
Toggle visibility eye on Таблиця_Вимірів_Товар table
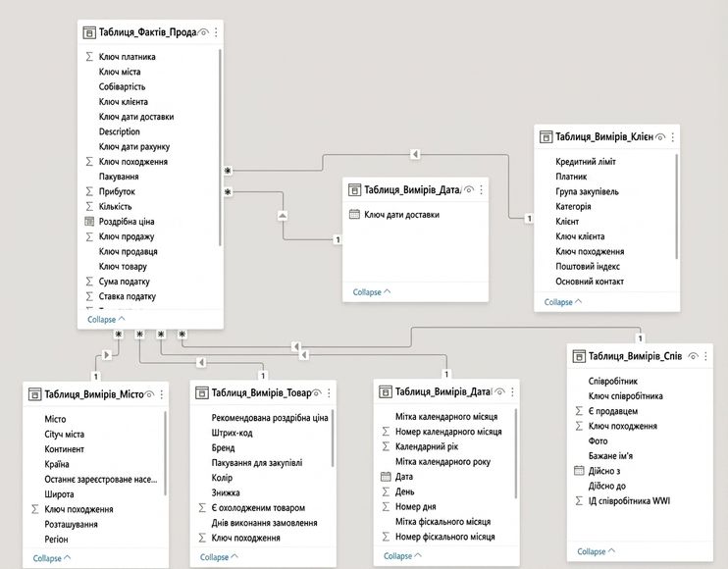click(316, 393)
